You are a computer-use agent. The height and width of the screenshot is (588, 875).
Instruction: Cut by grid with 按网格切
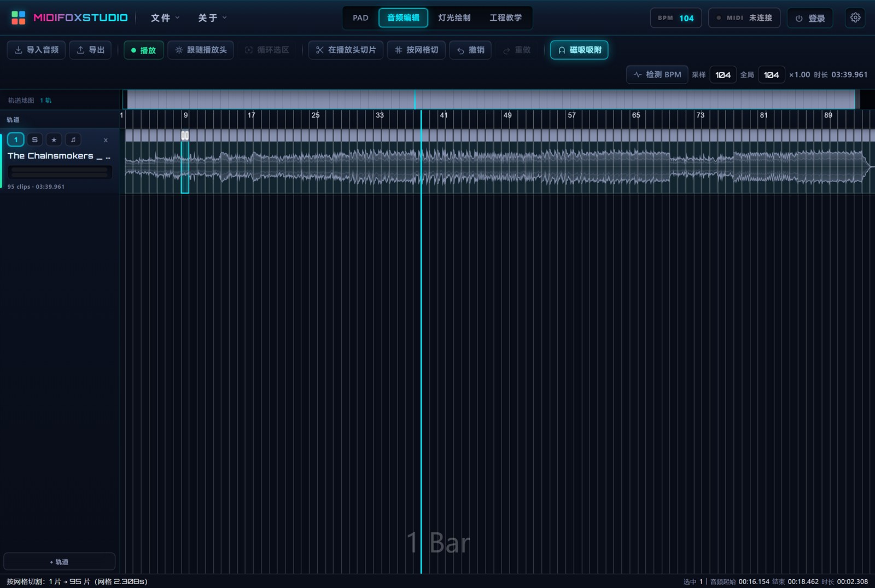pos(416,50)
